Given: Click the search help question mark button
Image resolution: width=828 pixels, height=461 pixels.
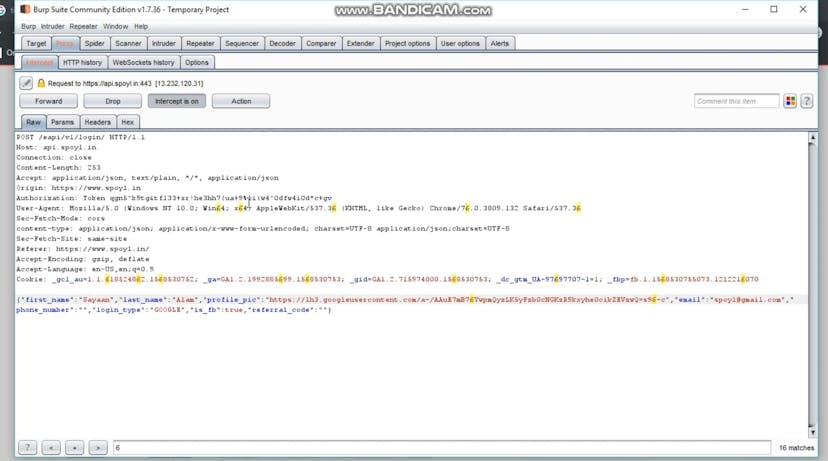Looking at the screenshot, I should pos(27,447).
